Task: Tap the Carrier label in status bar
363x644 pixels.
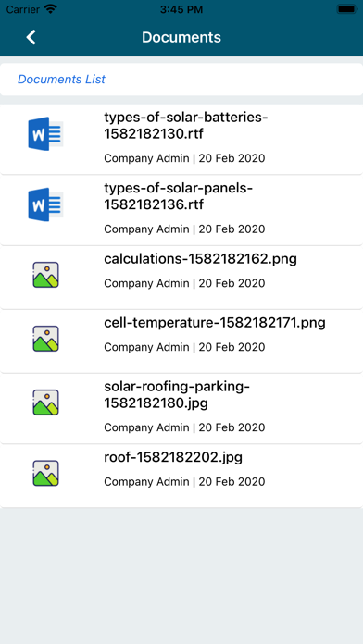Action: pos(23,9)
